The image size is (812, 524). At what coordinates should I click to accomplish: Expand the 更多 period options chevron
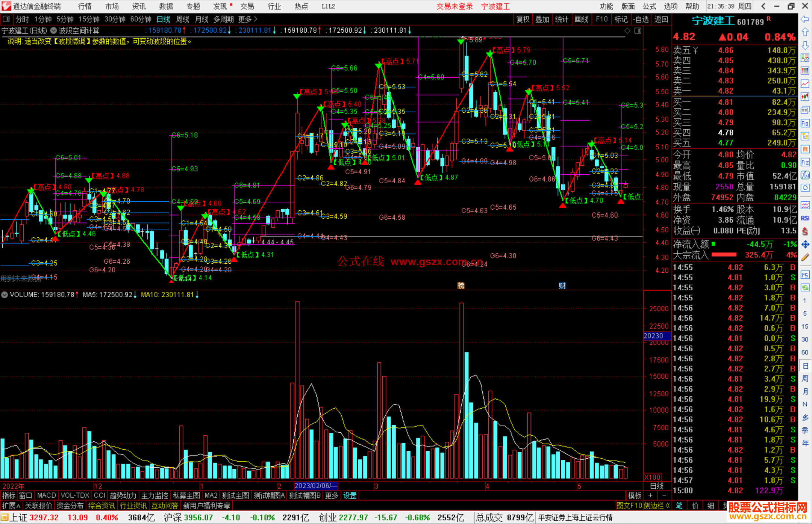click(x=256, y=19)
